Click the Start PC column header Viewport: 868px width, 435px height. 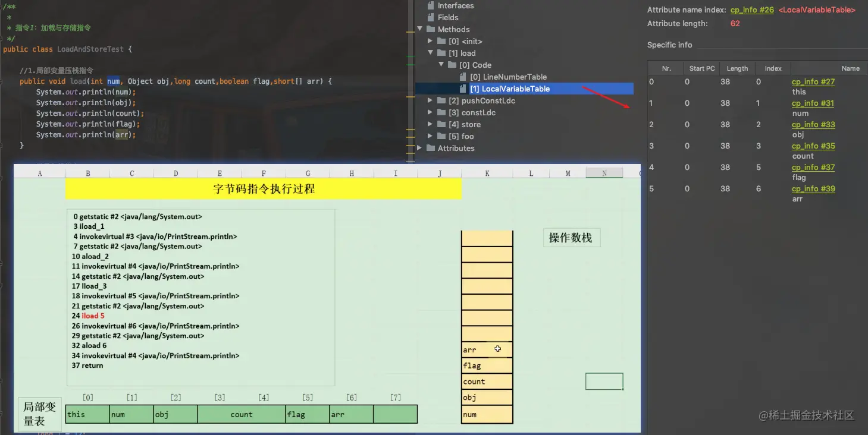pyautogui.click(x=702, y=68)
